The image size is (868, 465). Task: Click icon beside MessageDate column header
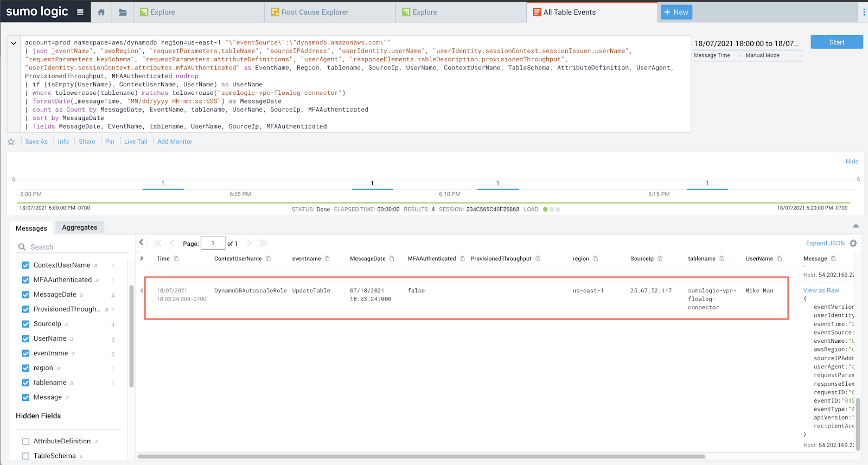(x=392, y=259)
